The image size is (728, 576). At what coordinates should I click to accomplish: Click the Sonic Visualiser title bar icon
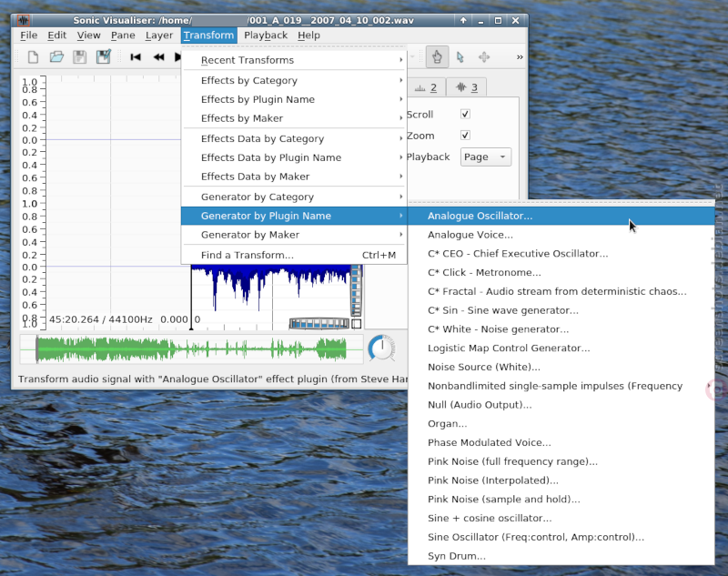24,20
